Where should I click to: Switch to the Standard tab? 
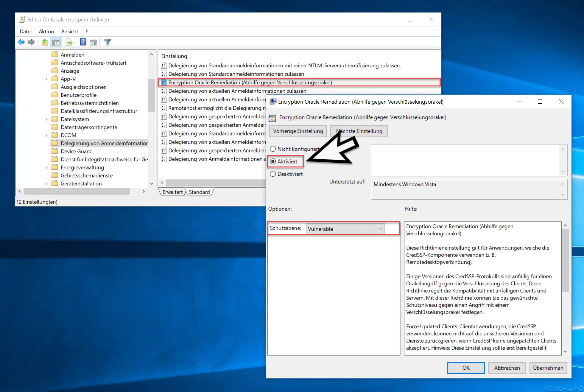click(199, 192)
